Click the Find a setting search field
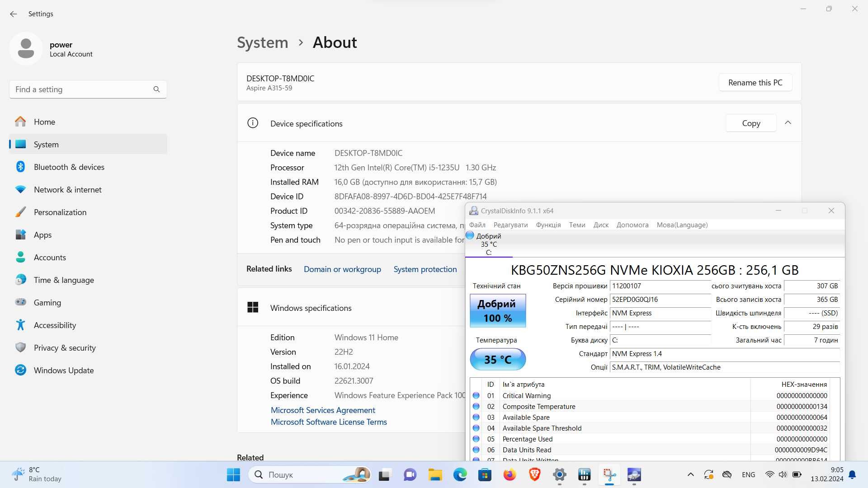 (x=88, y=89)
